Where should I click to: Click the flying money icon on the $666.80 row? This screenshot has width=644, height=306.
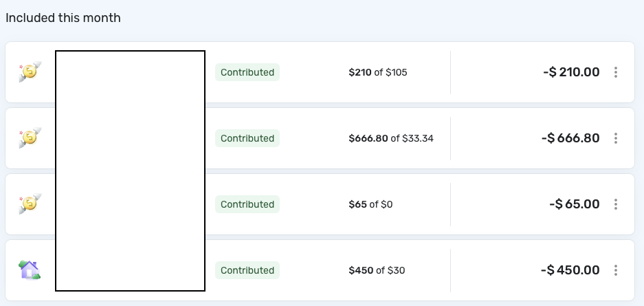click(x=30, y=138)
